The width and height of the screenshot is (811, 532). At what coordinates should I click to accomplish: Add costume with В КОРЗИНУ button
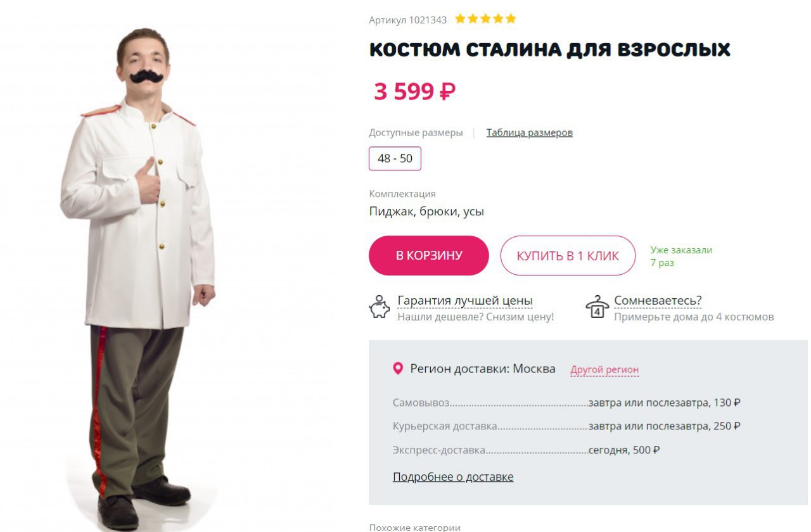tap(429, 256)
